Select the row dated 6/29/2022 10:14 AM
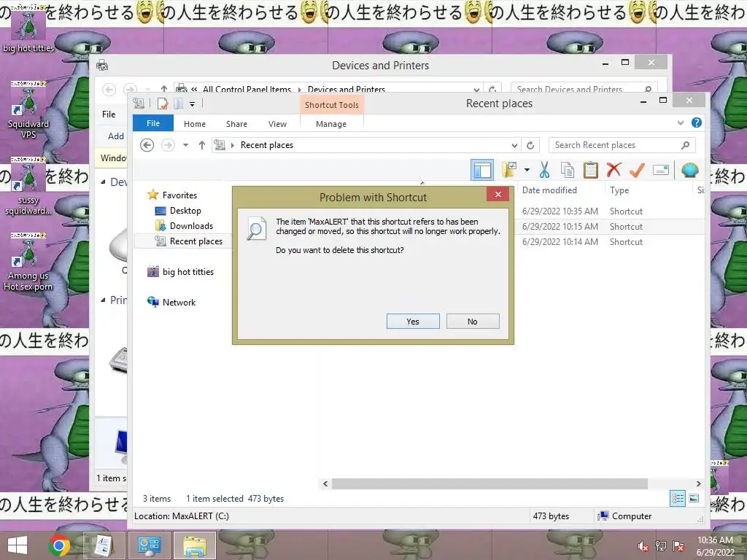The height and width of the screenshot is (560, 747). coord(609,242)
